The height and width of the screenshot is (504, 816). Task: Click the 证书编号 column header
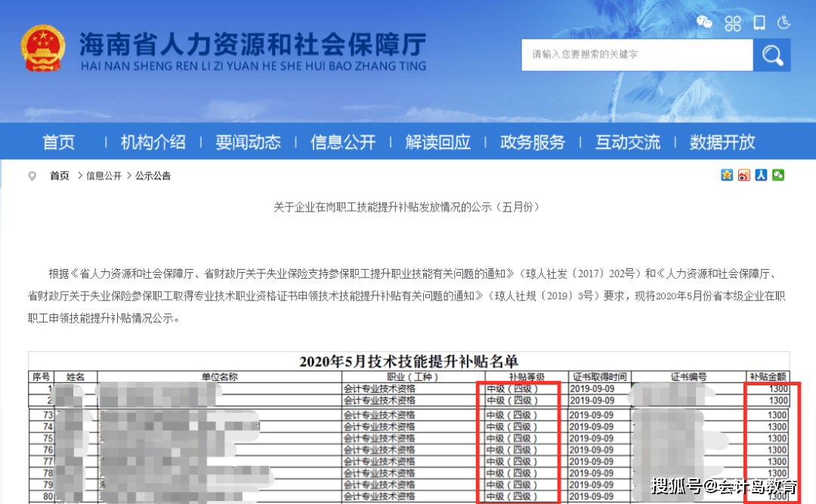[688, 376]
